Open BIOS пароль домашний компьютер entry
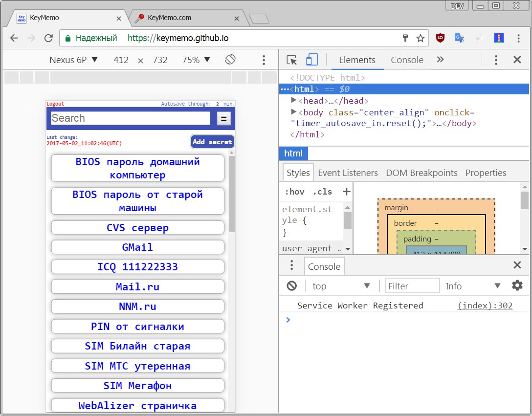The width and height of the screenshot is (532, 416). (x=137, y=168)
